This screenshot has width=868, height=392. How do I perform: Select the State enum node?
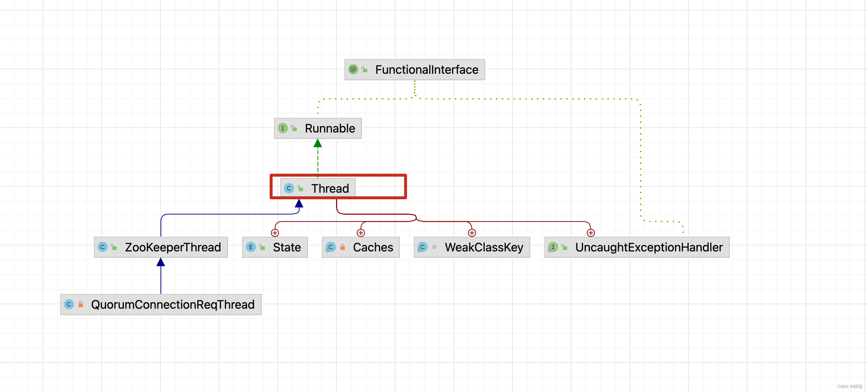point(275,247)
